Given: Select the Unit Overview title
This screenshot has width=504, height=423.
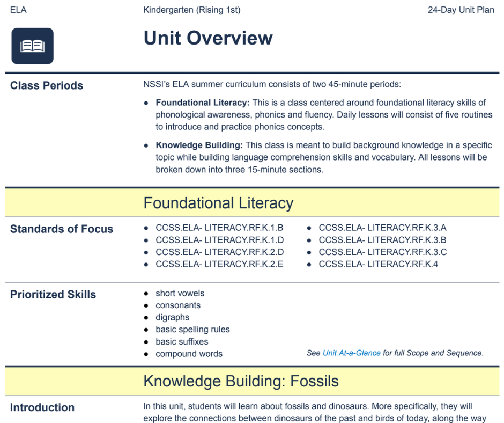Looking at the screenshot, I should 207,38.
